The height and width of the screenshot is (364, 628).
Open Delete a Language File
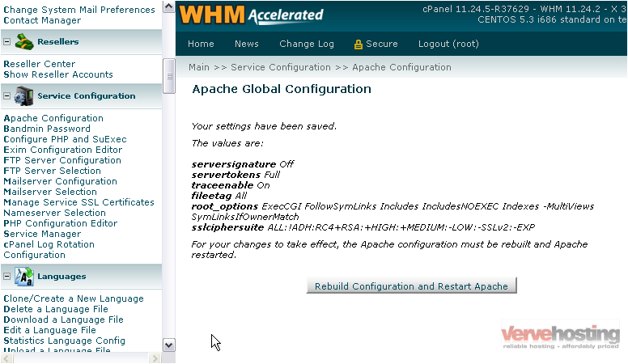[56, 309]
